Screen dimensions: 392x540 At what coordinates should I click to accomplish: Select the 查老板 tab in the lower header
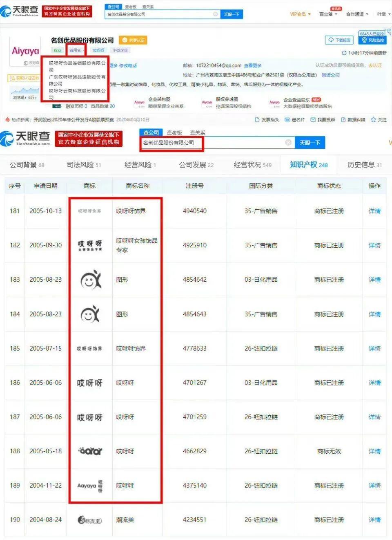[x=174, y=133]
